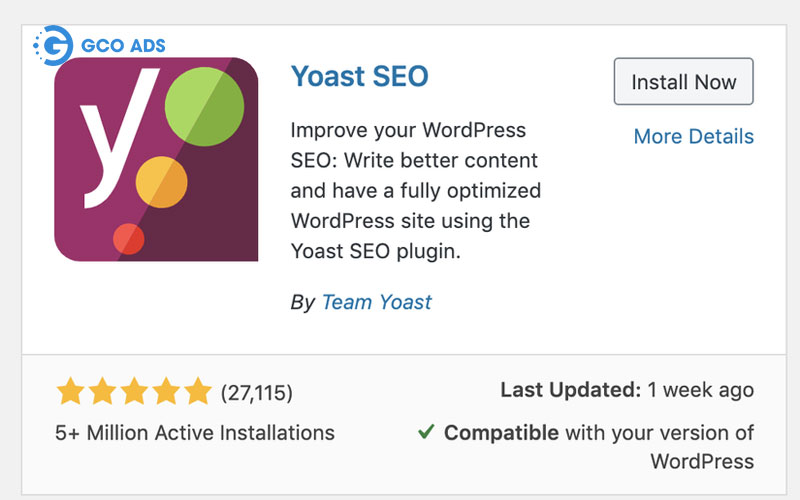Click the Yoast SEO plugin thumbnail
Image resolution: width=800 pixels, height=500 pixels.
pos(156,160)
